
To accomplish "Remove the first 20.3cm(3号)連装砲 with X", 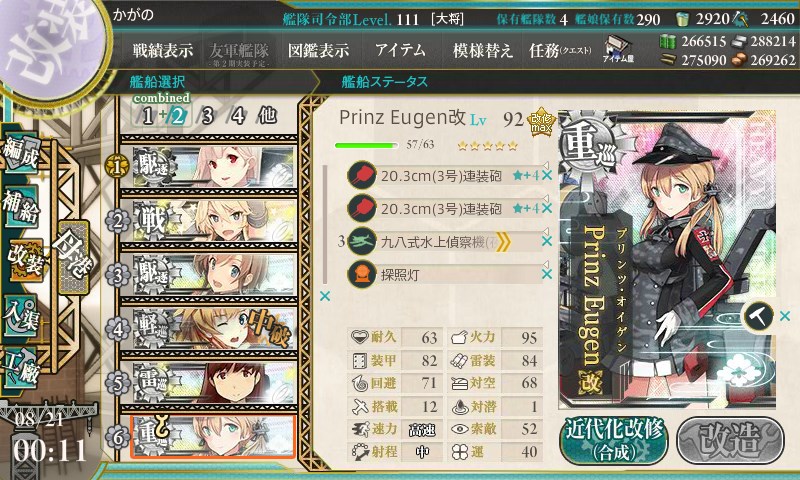I will (547, 175).
